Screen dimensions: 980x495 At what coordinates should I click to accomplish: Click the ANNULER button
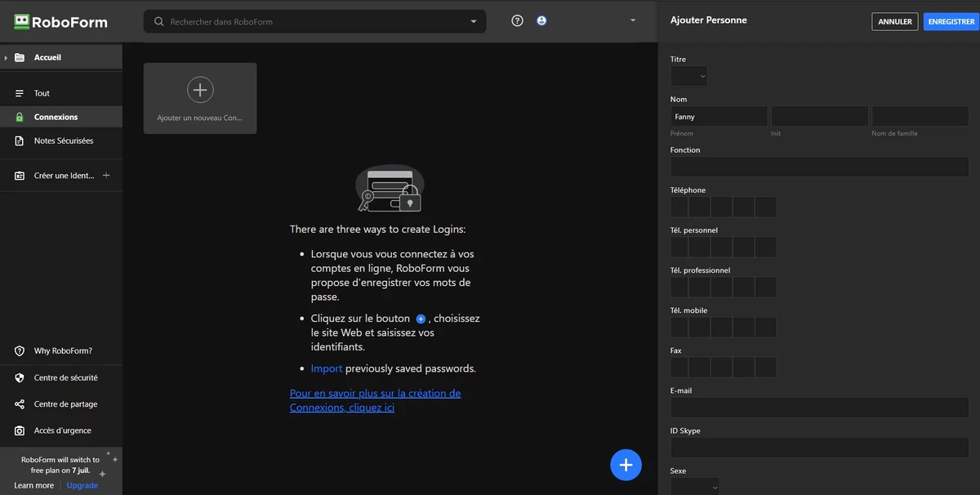[895, 22]
